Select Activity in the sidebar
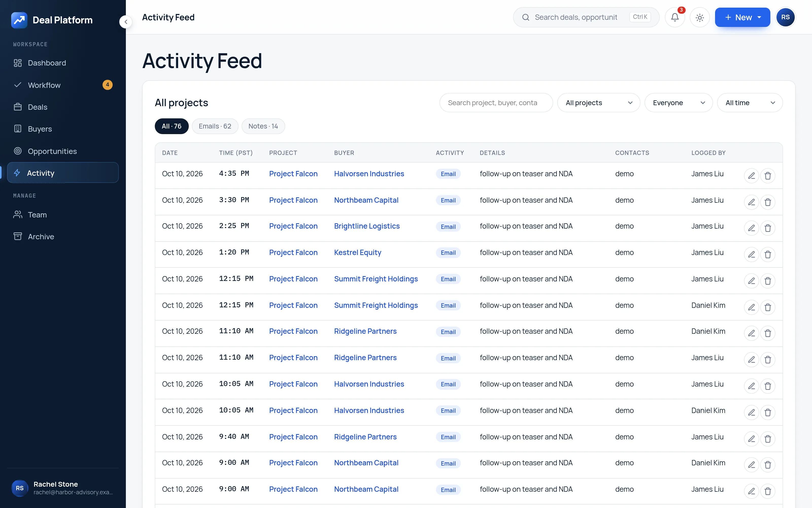 pos(63,173)
